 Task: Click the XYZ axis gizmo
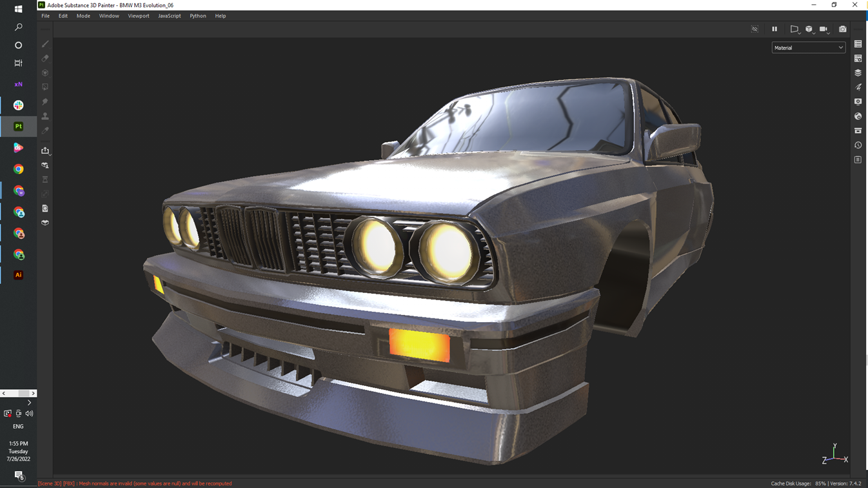coord(834,454)
